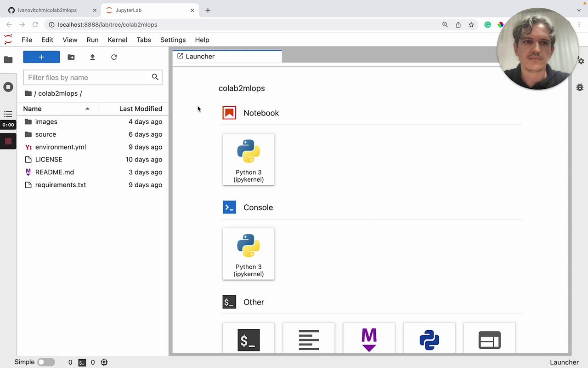Open the debugger sidebar bug icon
Screen dimensions: 588x368
(580, 87)
